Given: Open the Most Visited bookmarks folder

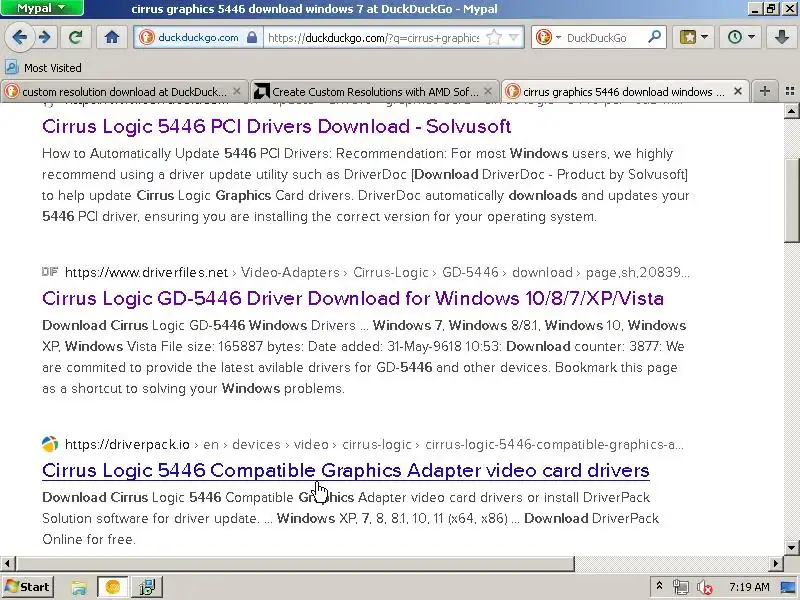Looking at the screenshot, I should (43, 67).
